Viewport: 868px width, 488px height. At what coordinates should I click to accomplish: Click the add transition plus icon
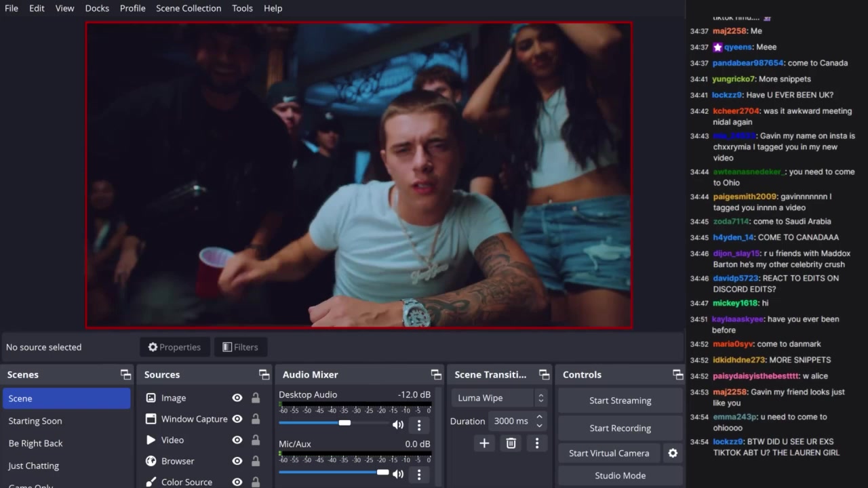(484, 443)
